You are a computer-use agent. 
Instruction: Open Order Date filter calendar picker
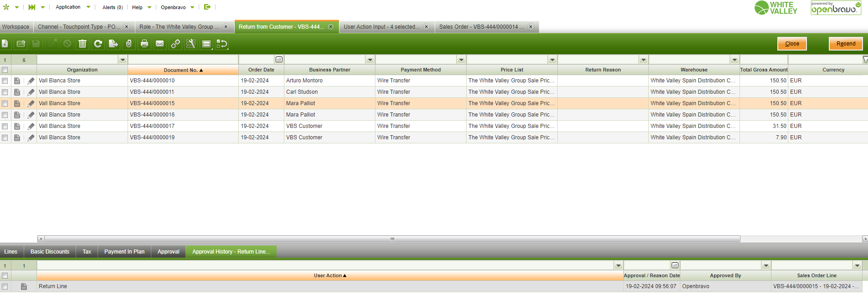pos(279,60)
